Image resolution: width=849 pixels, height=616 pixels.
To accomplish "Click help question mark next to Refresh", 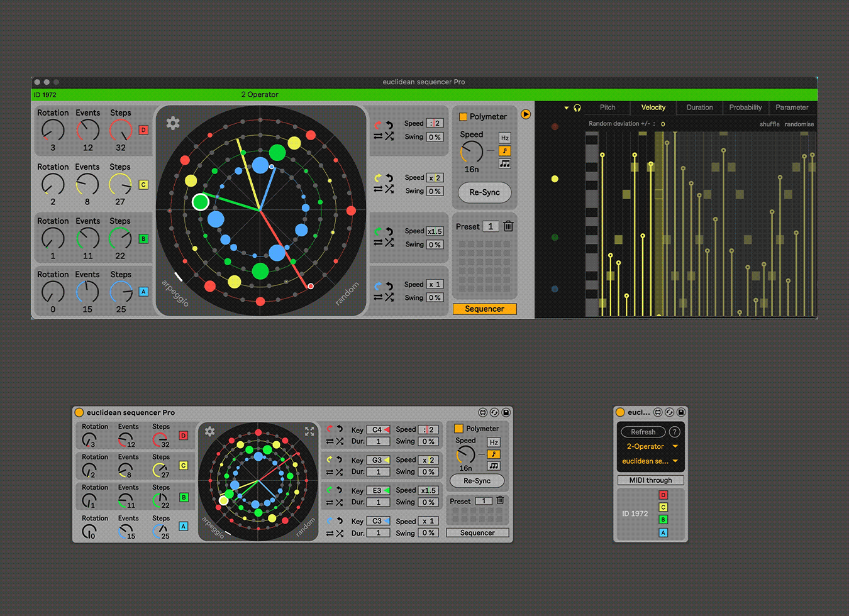I will 674,432.
